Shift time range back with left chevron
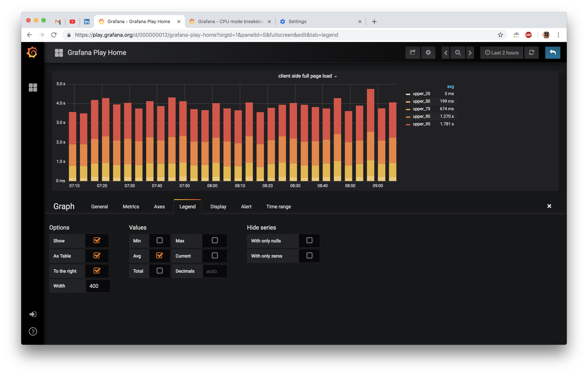The width and height of the screenshot is (588, 375). (445, 52)
